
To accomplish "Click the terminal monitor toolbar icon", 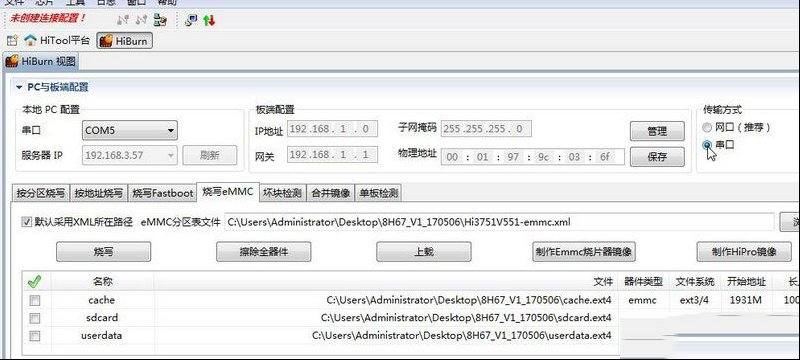I will [191, 20].
